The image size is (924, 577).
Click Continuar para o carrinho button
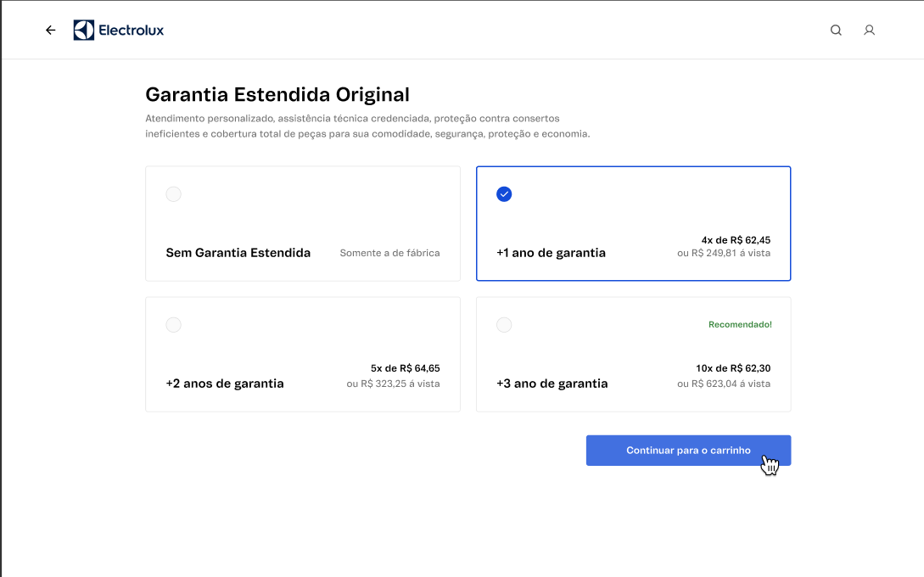click(x=688, y=451)
